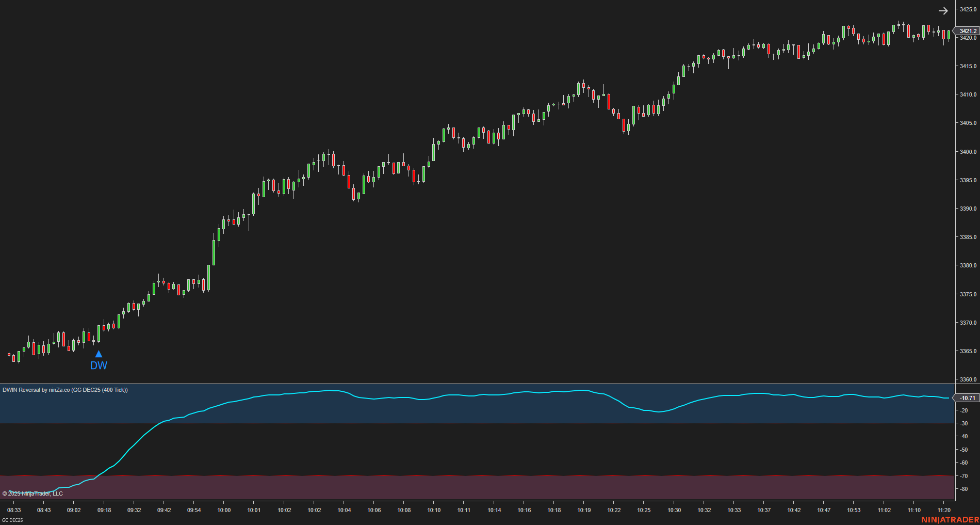
Task: Click the 3360.0 price axis label
Action: [968, 380]
